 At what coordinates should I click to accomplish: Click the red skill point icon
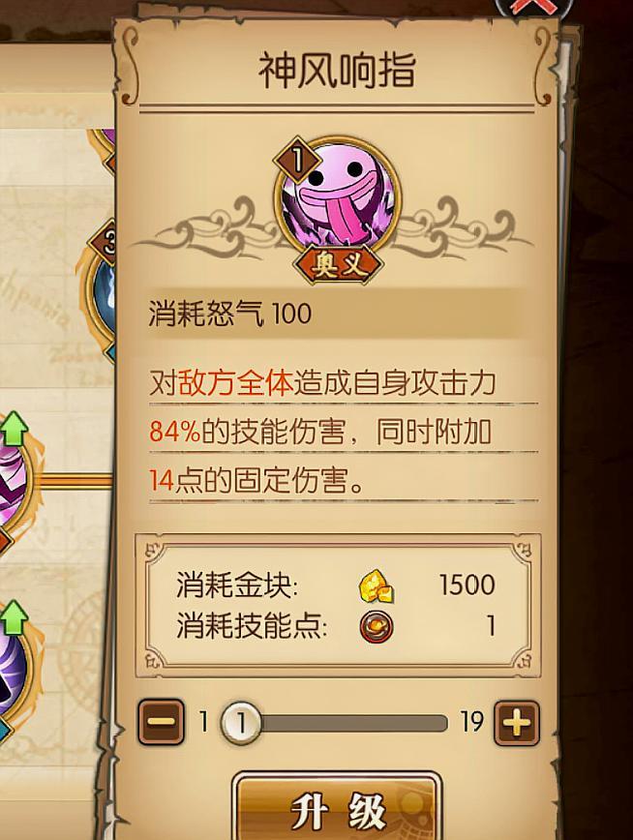[x=377, y=626]
